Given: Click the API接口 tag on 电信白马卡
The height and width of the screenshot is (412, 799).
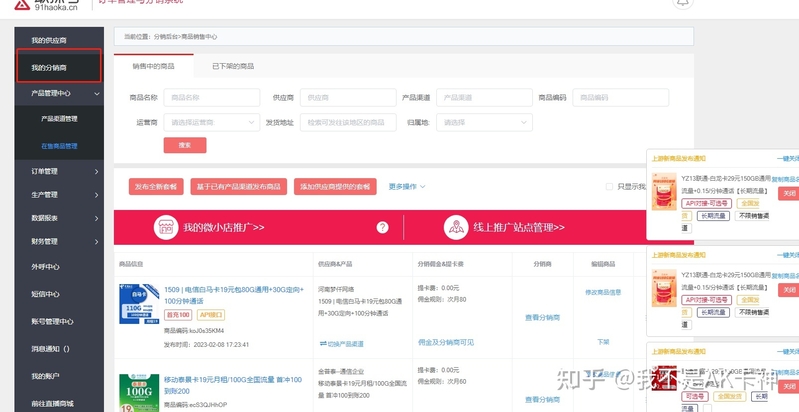Looking at the screenshot, I should tap(211, 315).
